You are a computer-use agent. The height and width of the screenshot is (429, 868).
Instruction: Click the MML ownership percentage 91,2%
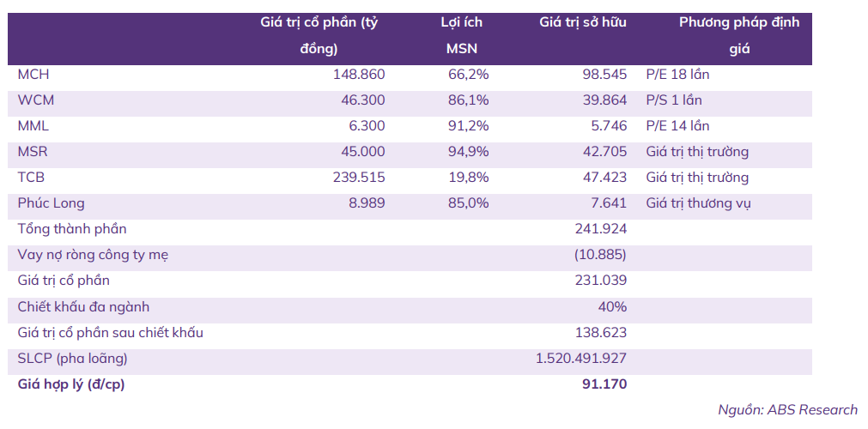(x=469, y=125)
